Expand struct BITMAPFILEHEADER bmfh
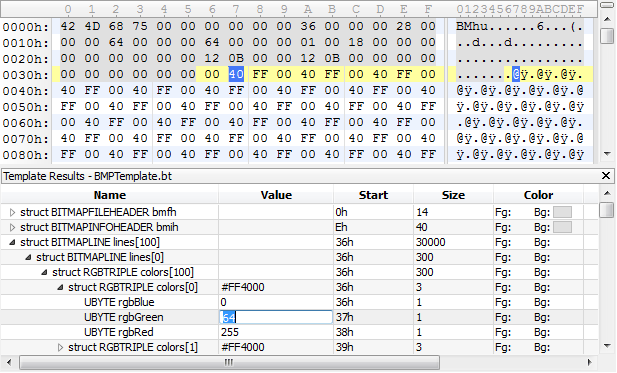Image resolution: width=617 pixels, height=373 pixels. tap(12, 212)
